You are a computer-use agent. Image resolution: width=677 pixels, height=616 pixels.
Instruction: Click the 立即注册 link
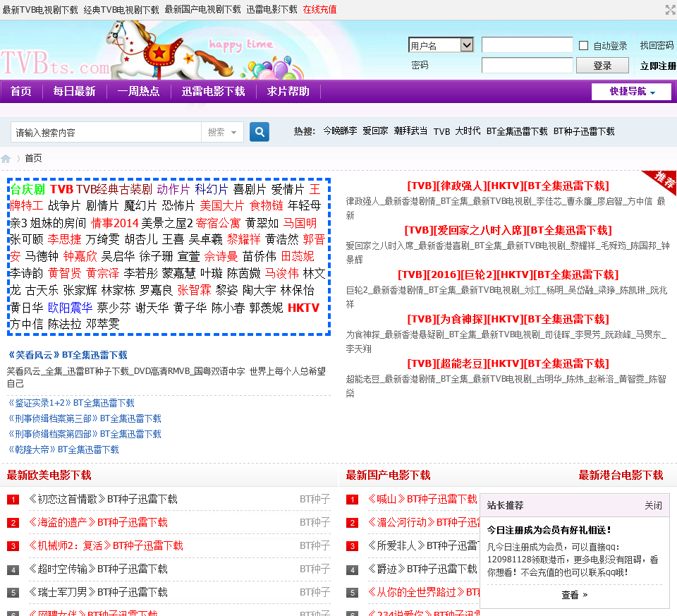657,66
